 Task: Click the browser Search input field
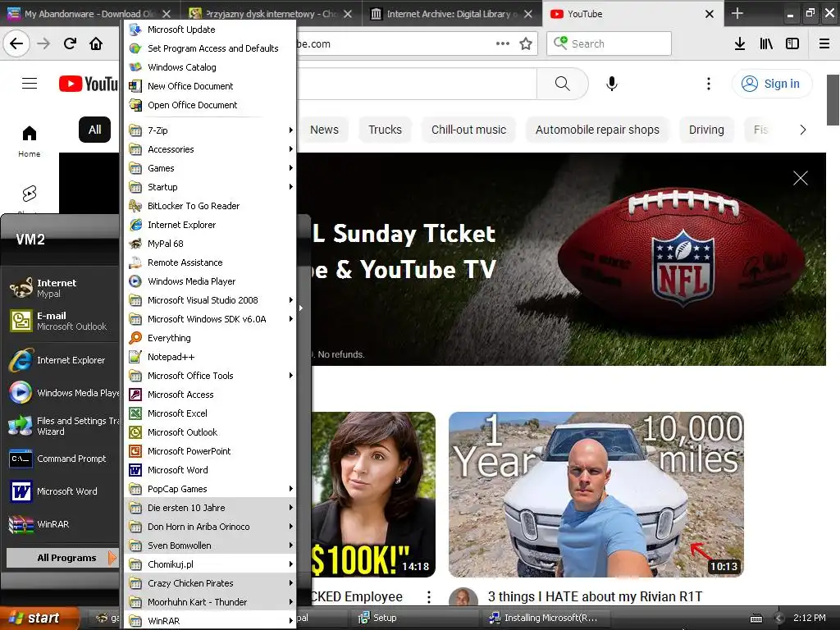[609, 44]
